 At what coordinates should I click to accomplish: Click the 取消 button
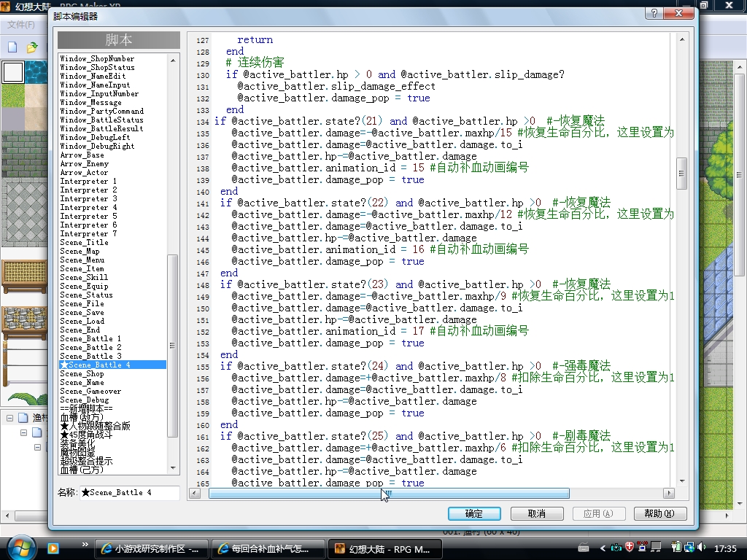click(x=537, y=514)
